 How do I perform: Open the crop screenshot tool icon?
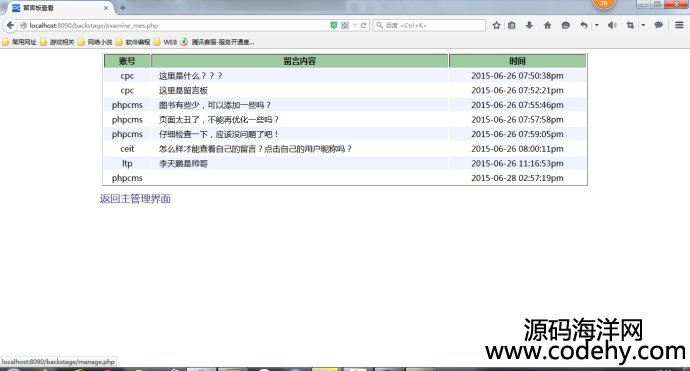[x=630, y=25]
